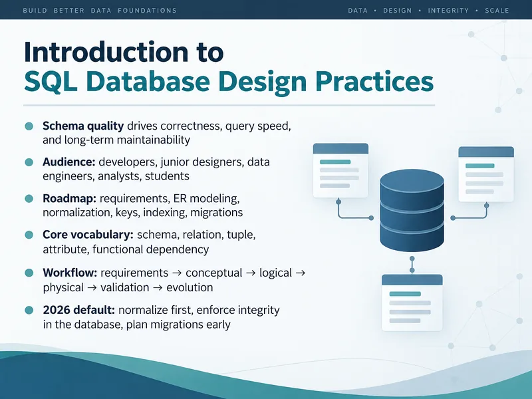532x399 pixels.
Task: Click the header word 'SCALE'
Action: 497,11
